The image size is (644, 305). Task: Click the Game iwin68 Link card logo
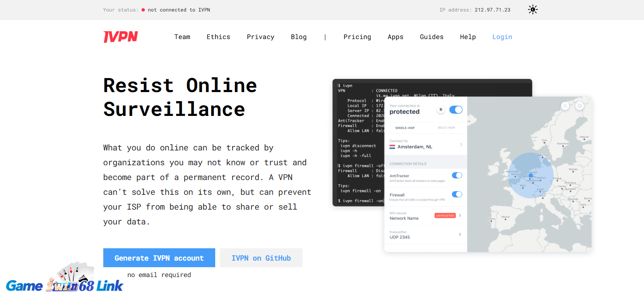coord(65,280)
